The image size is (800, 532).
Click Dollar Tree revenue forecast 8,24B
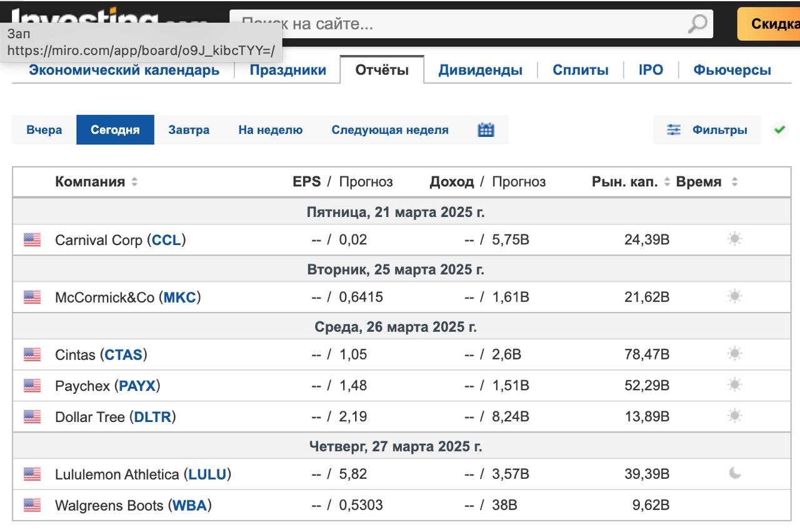(511, 417)
